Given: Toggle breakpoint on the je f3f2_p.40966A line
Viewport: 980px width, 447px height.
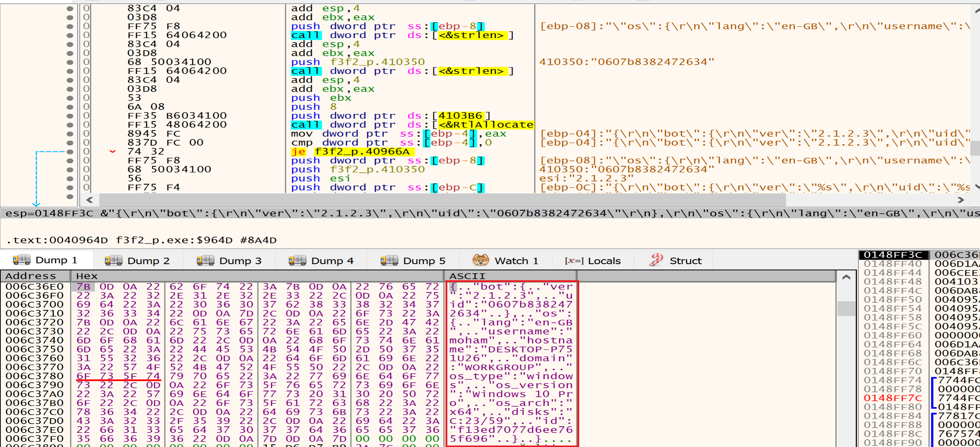Looking at the screenshot, I should coord(69,152).
